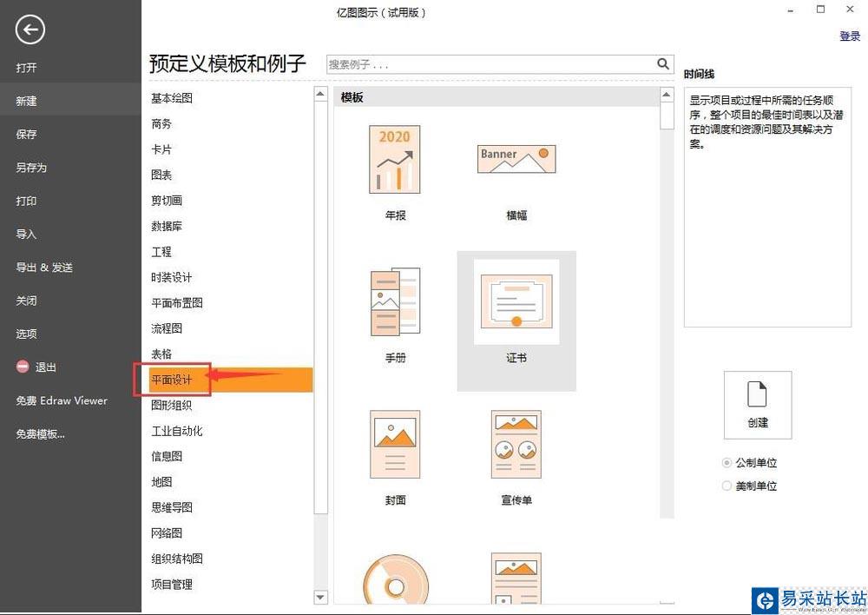Select the 数据库 category
868x615 pixels.
pos(167,226)
